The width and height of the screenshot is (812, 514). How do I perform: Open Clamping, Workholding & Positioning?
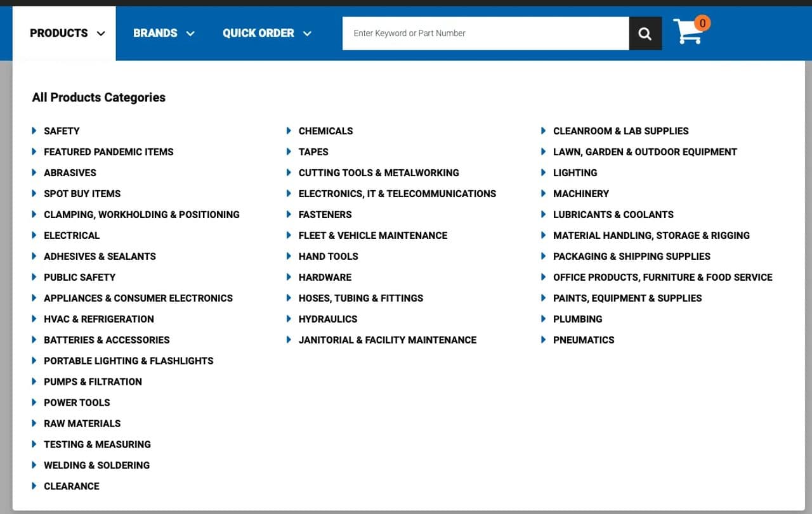(x=141, y=215)
